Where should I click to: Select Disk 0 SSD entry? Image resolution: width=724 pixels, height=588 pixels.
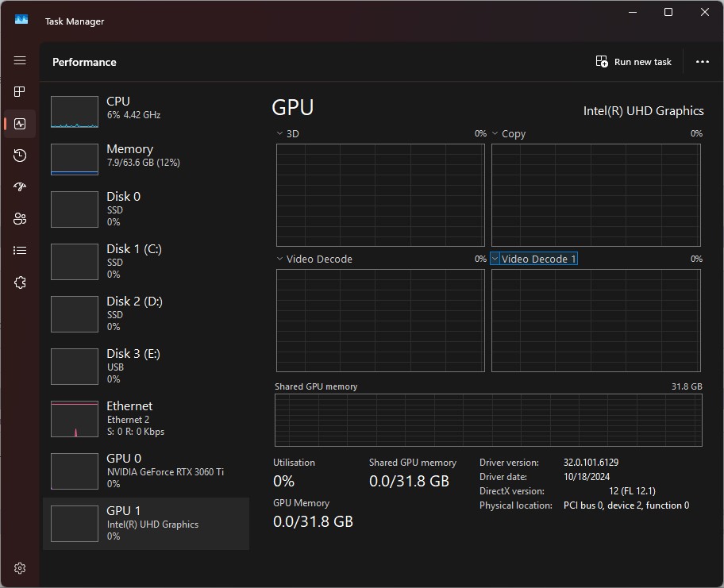point(146,209)
